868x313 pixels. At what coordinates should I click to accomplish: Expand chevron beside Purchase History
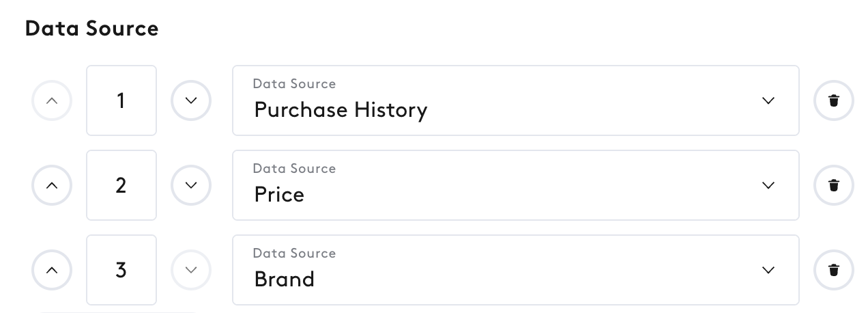click(768, 100)
